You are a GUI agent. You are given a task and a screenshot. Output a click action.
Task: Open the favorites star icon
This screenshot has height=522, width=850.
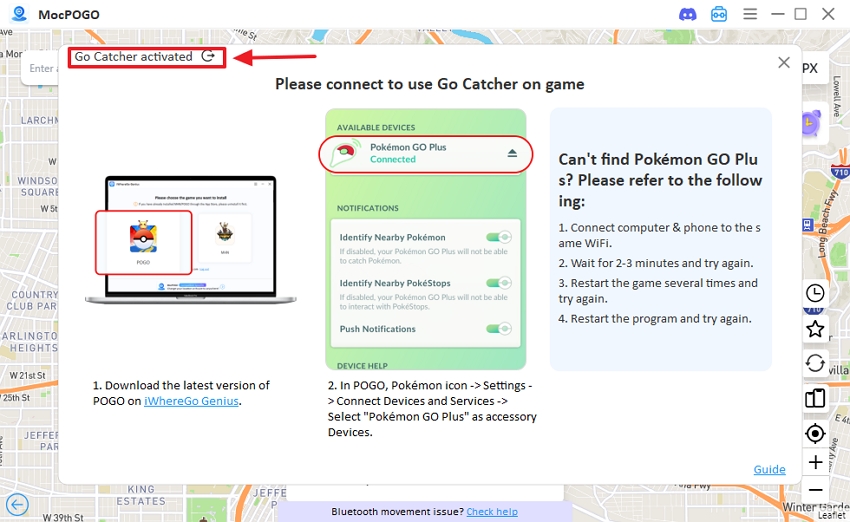(815, 329)
